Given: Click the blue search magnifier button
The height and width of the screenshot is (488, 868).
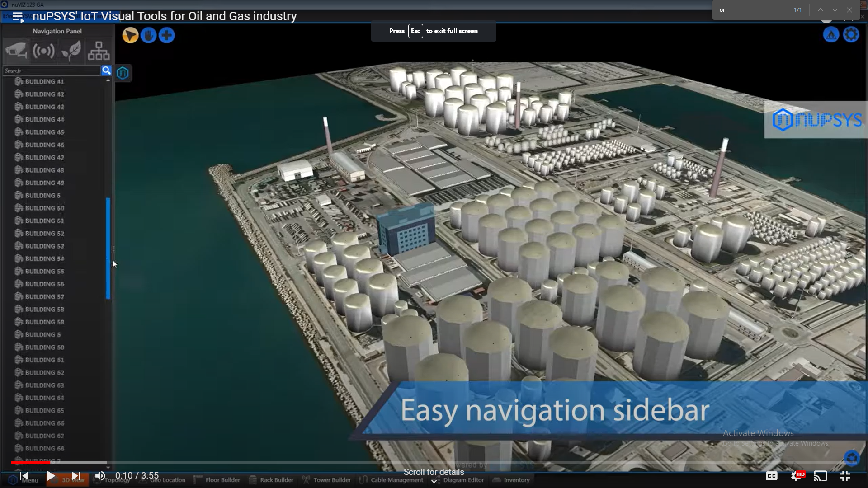Looking at the screenshot, I should [106, 70].
